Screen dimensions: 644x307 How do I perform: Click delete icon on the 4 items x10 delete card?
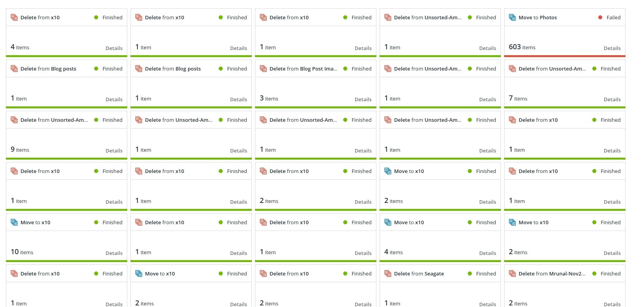click(x=14, y=17)
